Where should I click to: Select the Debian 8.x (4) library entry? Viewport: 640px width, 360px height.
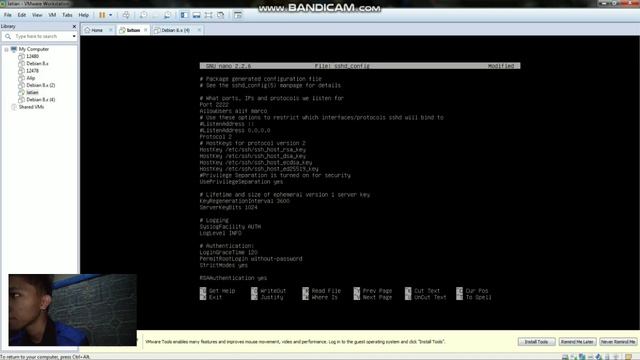point(40,100)
